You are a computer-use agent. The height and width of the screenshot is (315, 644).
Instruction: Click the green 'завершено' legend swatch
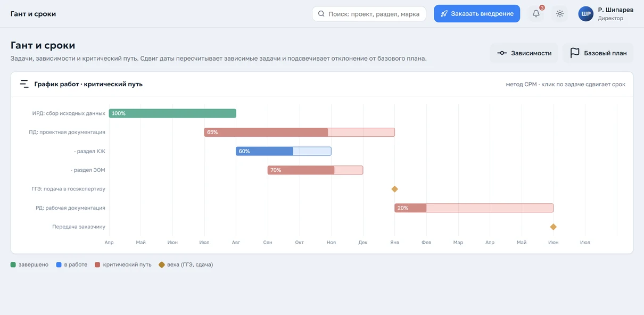coord(13,264)
